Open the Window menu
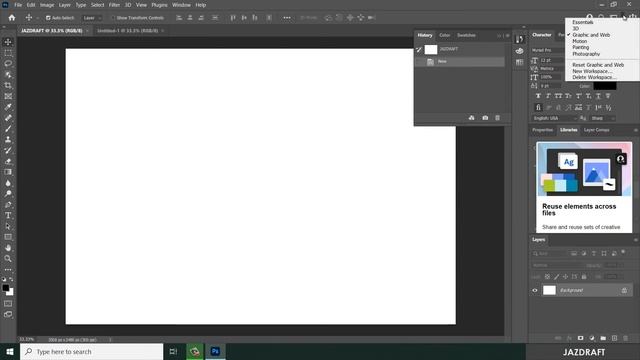 pos(181,5)
